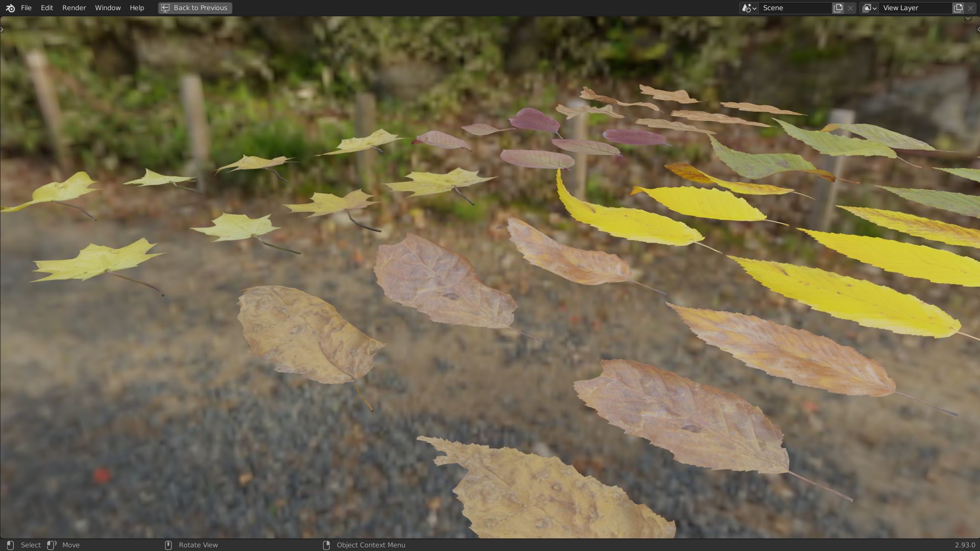The width and height of the screenshot is (980, 551).
Task: Expand the hidden header chevron at top right
Action: (x=968, y=19)
